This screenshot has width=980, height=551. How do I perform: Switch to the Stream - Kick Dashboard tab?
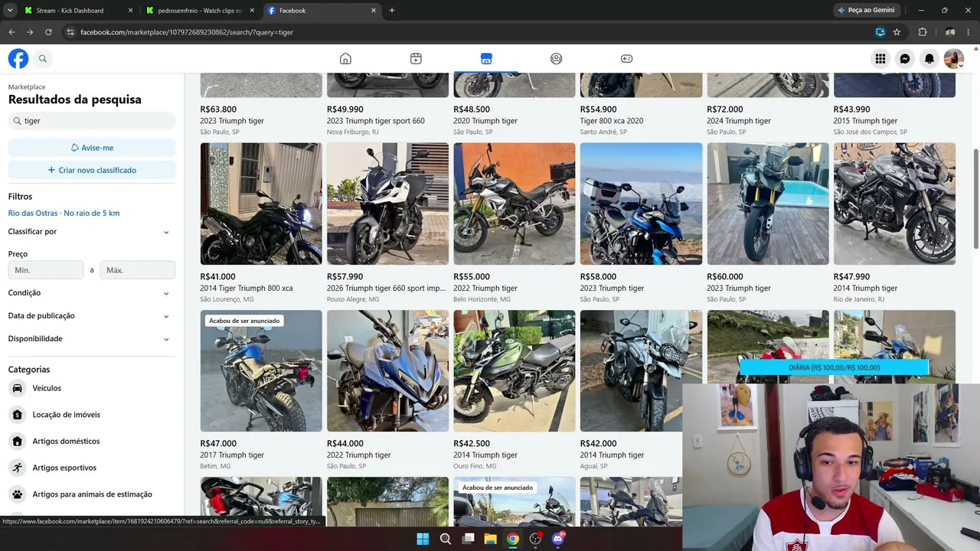tap(79, 11)
